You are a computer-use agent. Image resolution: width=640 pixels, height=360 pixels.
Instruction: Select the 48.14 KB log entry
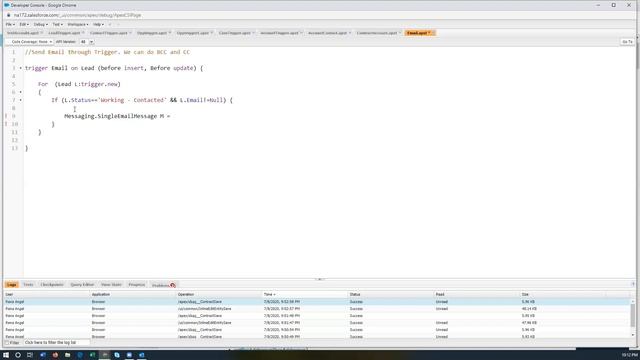318,309
